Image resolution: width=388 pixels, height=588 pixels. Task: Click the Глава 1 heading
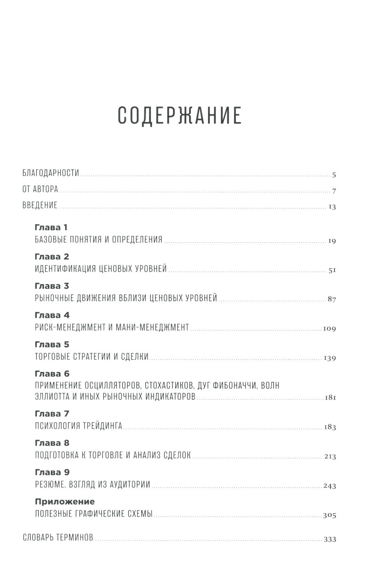51,228
